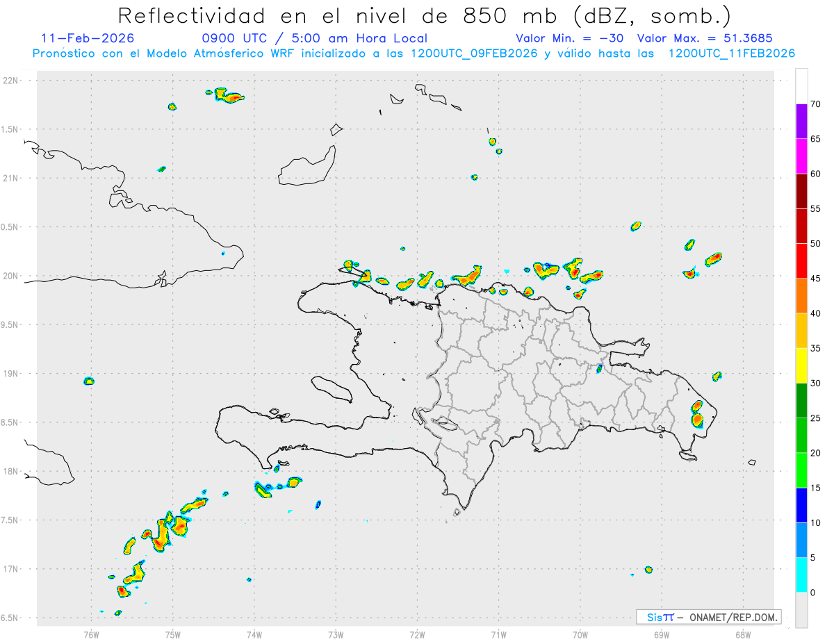The image size is (834, 644).
Task: Click the latitude axis label '19N'
Action: pyautogui.click(x=12, y=374)
